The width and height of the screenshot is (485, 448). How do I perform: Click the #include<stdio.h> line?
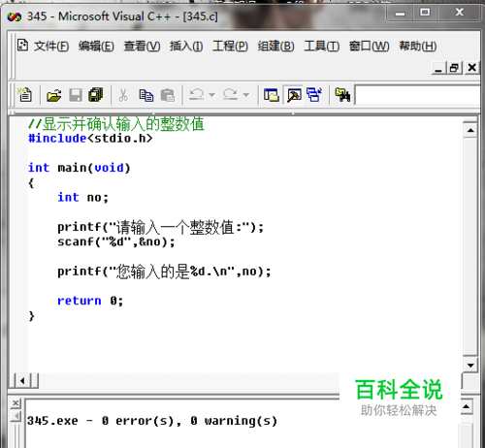point(90,139)
